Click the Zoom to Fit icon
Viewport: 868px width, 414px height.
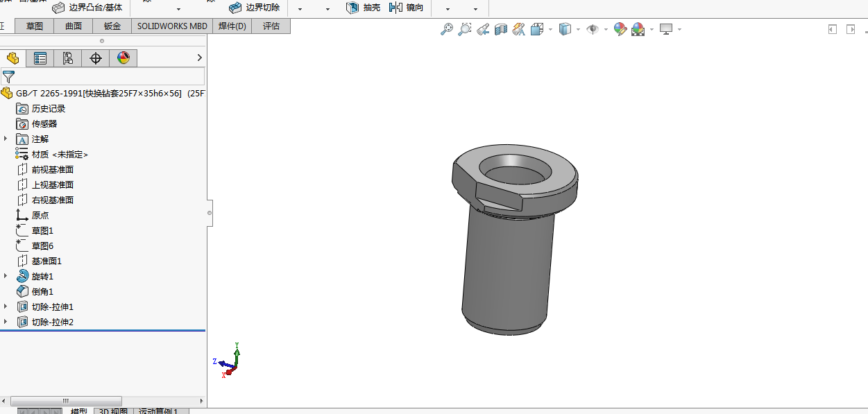pyautogui.click(x=447, y=29)
